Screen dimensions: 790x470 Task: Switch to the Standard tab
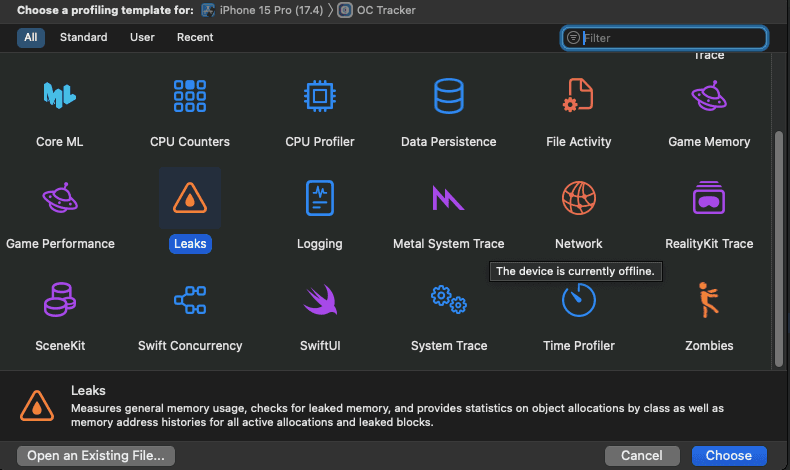(83, 37)
